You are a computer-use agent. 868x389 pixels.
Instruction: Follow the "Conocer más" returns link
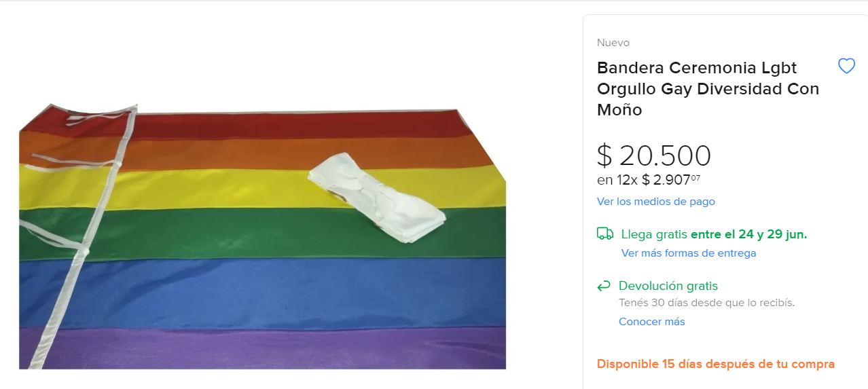coord(651,322)
